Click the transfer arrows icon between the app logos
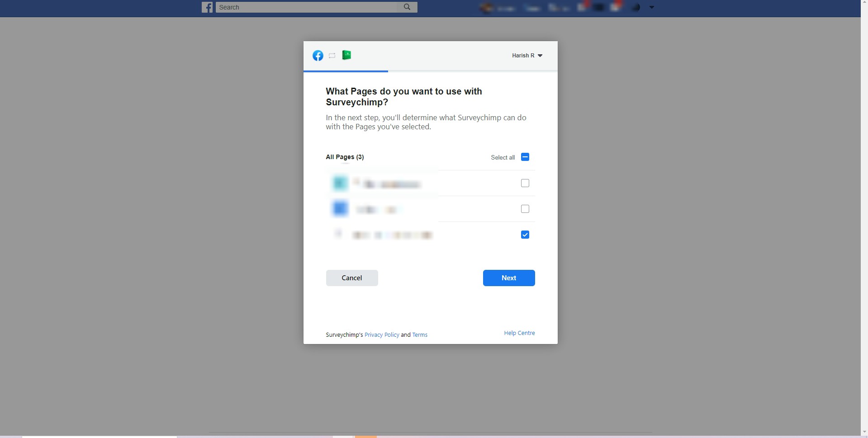Image resolution: width=868 pixels, height=438 pixels. [332, 55]
